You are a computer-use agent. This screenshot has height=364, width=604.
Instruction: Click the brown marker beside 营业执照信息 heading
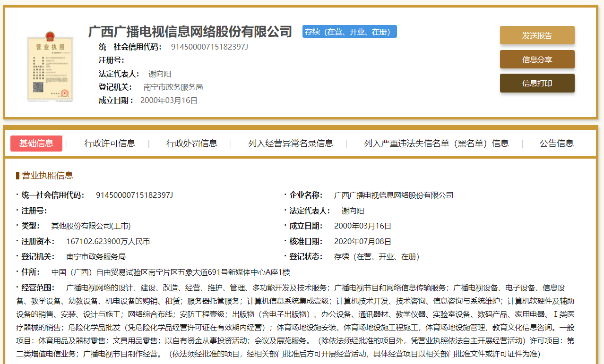[x=17, y=176]
